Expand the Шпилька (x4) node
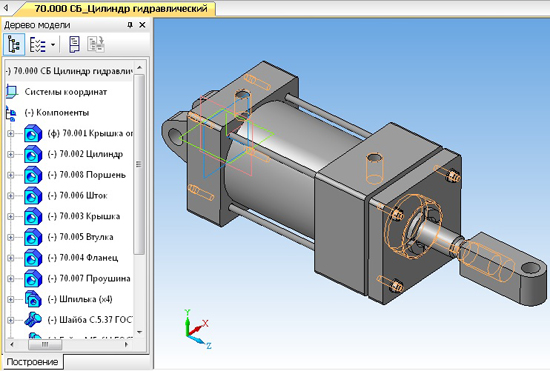Image resolution: width=550 pixels, height=371 pixels. pos(11,299)
